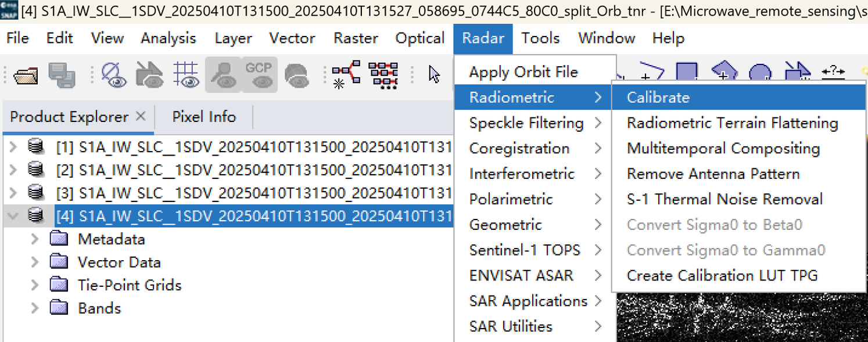Select the range finder measure tool
This screenshot has height=342, width=868.
tap(834, 72)
